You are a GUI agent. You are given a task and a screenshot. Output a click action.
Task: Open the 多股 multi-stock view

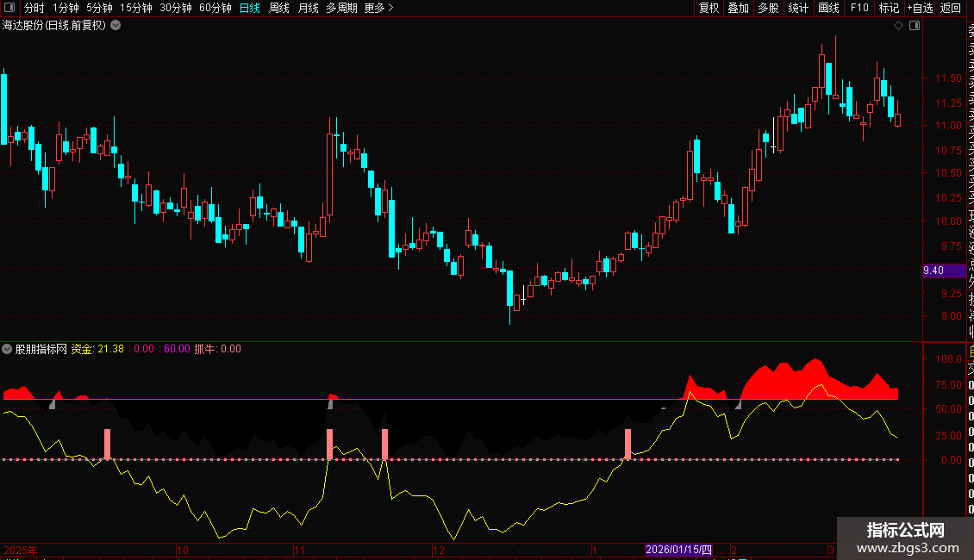point(768,8)
